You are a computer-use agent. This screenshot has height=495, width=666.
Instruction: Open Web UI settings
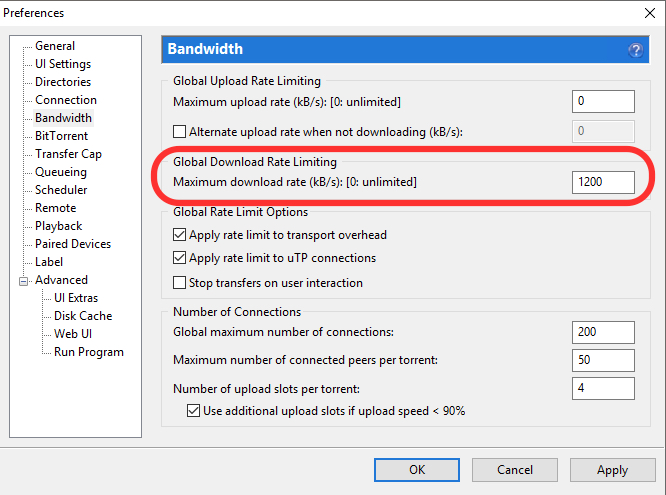(73, 334)
